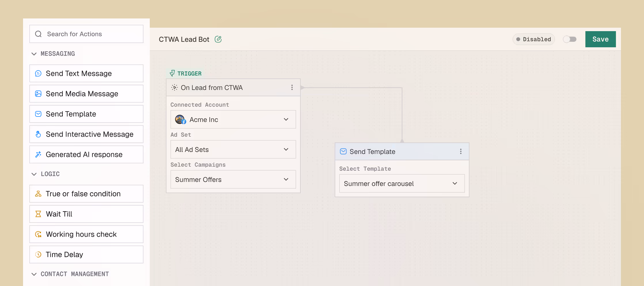Open the three-dot menu on Send Template node
644x286 pixels.
[461, 151]
